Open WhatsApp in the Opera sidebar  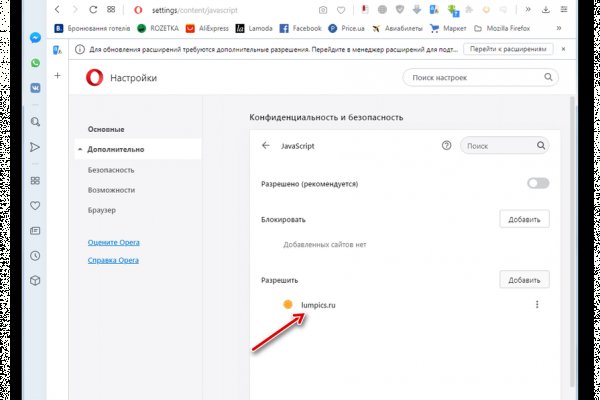coord(35,62)
